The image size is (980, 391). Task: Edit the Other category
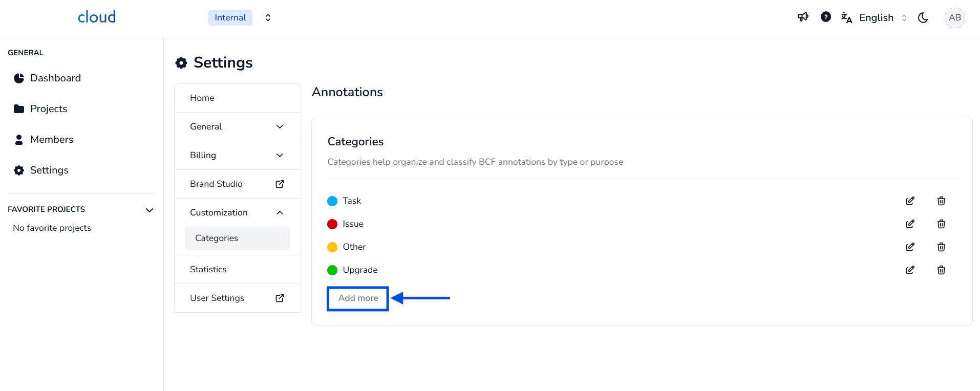(910, 247)
